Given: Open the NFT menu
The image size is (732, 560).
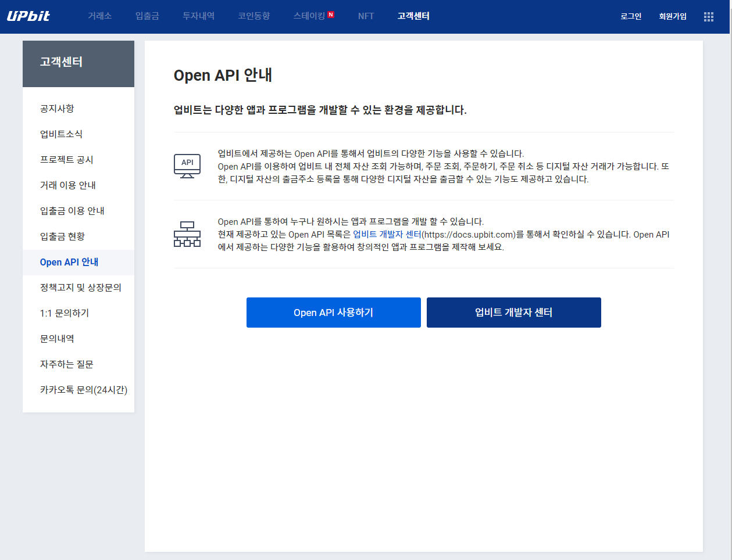Looking at the screenshot, I should (366, 16).
